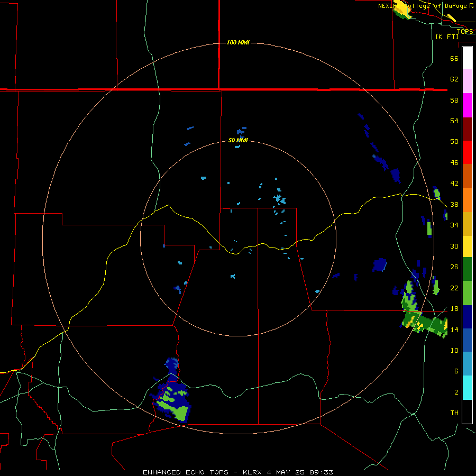Pick the navy blue legend band
Image resolution: width=476 pixels, height=476 pixels.
(467, 317)
